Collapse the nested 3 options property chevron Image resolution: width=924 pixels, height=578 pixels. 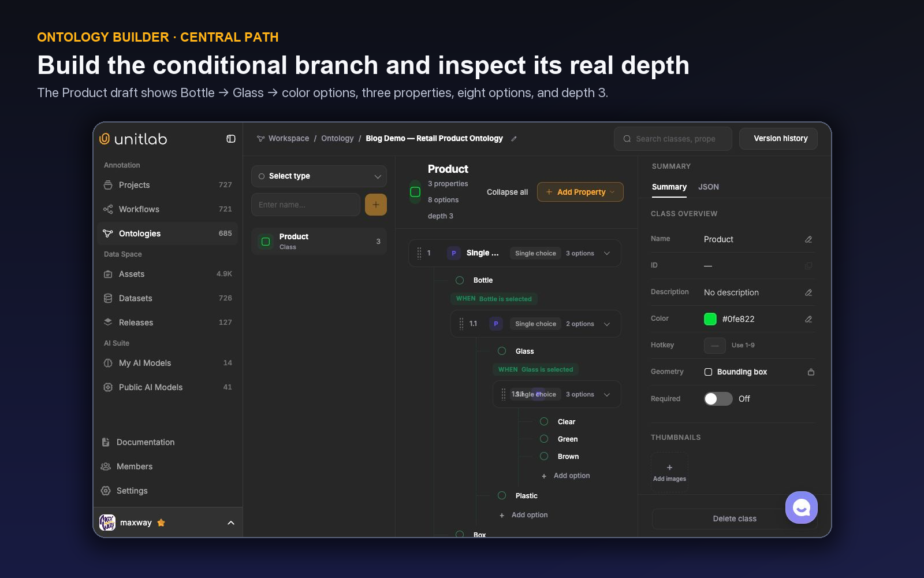[607, 394]
